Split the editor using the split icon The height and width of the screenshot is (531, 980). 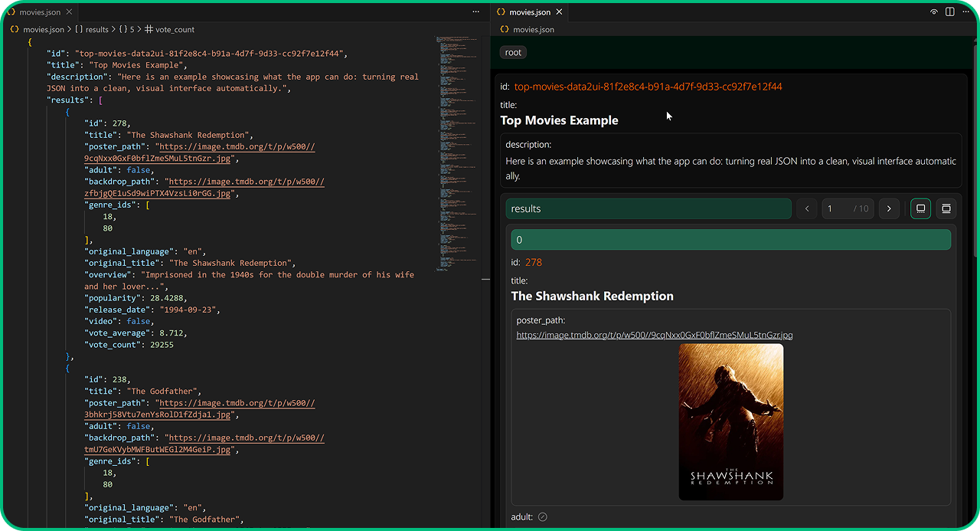pyautogui.click(x=949, y=11)
